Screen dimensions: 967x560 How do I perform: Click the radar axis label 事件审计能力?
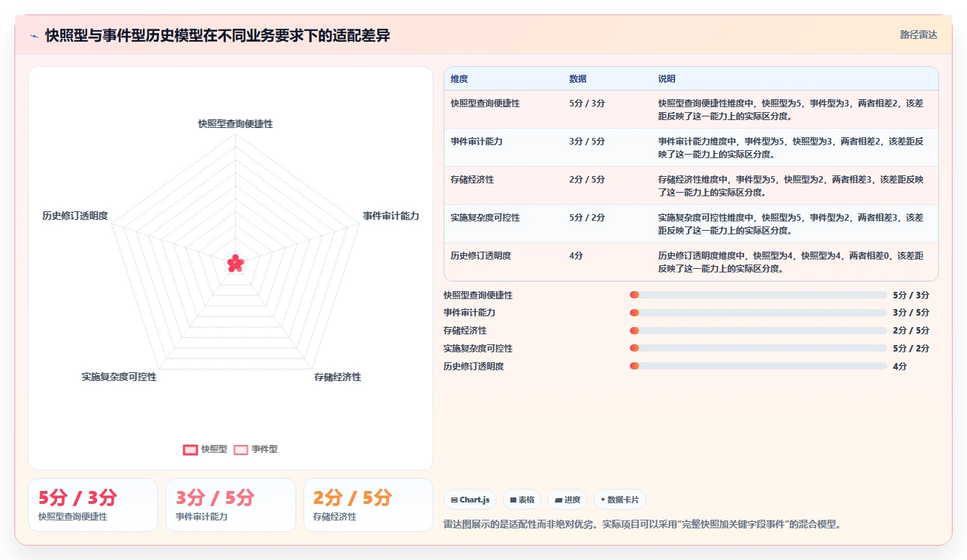click(391, 216)
